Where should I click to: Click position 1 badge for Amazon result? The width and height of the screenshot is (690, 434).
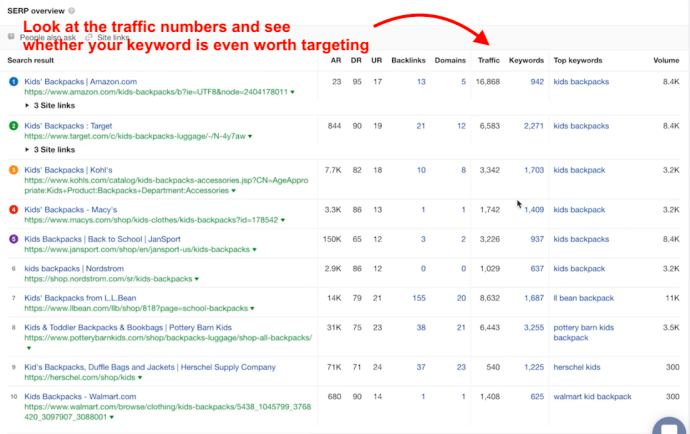click(x=14, y=81)
